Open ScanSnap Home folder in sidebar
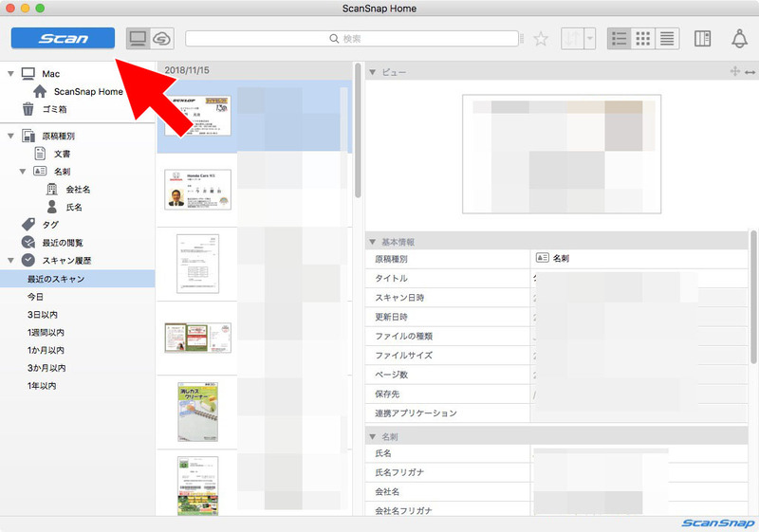 pos(88,91)
